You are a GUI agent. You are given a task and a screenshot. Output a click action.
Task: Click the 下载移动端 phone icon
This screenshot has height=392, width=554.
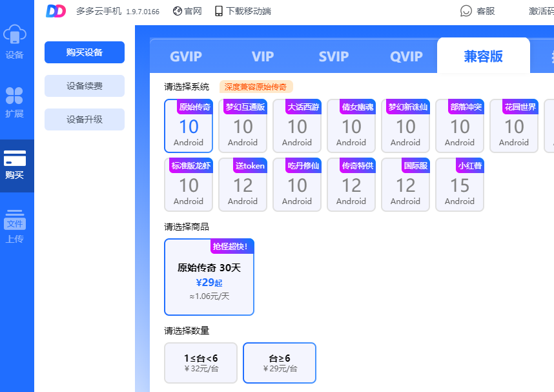pyautogui.click(x=219, y=12)
